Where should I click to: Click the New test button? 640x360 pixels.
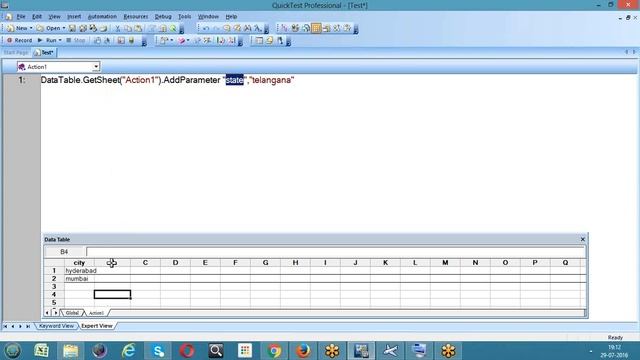17,28
